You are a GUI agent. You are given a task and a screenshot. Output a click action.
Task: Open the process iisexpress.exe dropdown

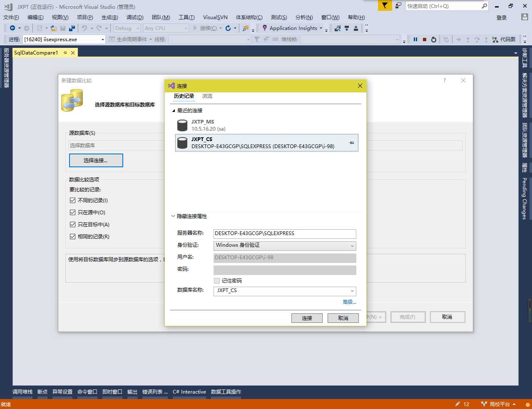pyautogui.click(x=103, y=40)
